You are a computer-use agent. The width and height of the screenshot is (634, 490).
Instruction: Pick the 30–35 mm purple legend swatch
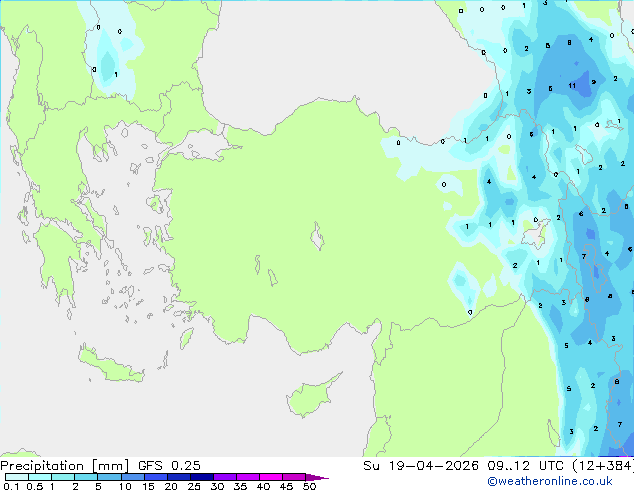pos(225,477)
